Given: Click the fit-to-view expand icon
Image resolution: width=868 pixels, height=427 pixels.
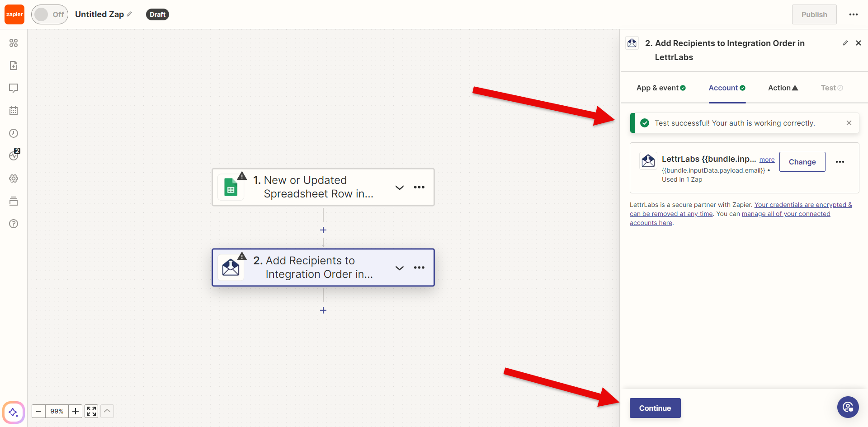Looking at the screenshot, I should [91, 411].
